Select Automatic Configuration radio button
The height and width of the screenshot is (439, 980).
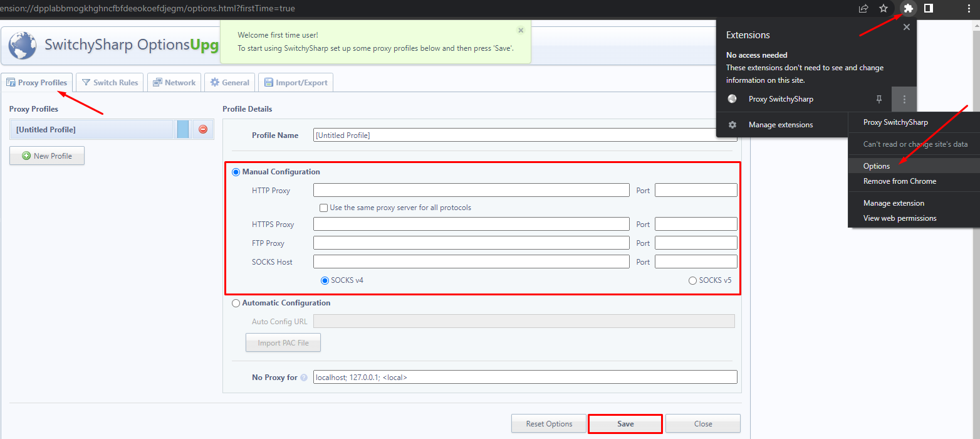[x=236, y=303]
